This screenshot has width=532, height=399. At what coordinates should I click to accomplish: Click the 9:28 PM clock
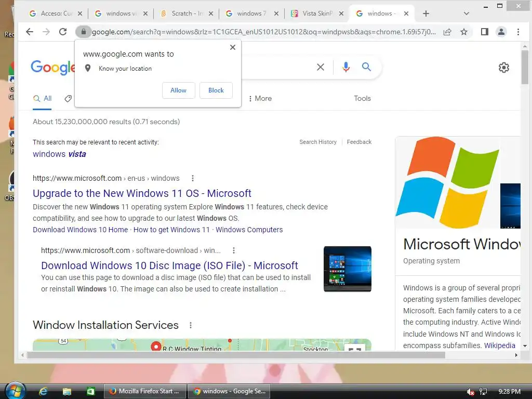click(509, 392)
